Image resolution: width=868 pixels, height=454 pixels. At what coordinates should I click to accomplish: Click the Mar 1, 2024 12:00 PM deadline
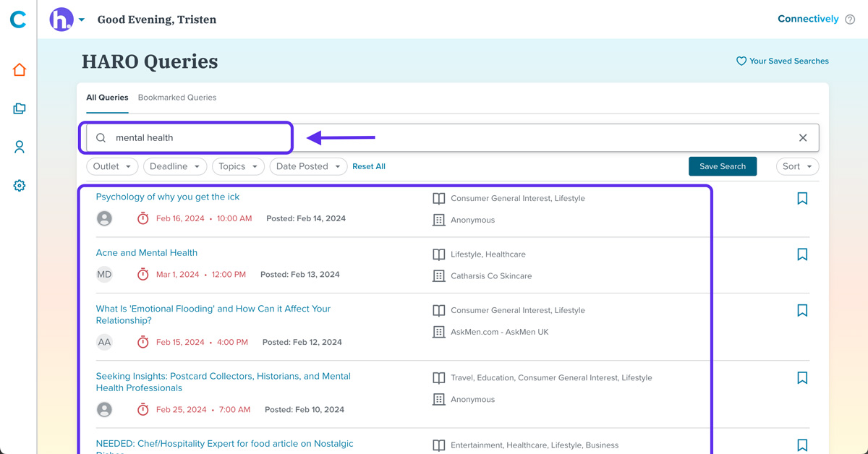tap(201, 274)
